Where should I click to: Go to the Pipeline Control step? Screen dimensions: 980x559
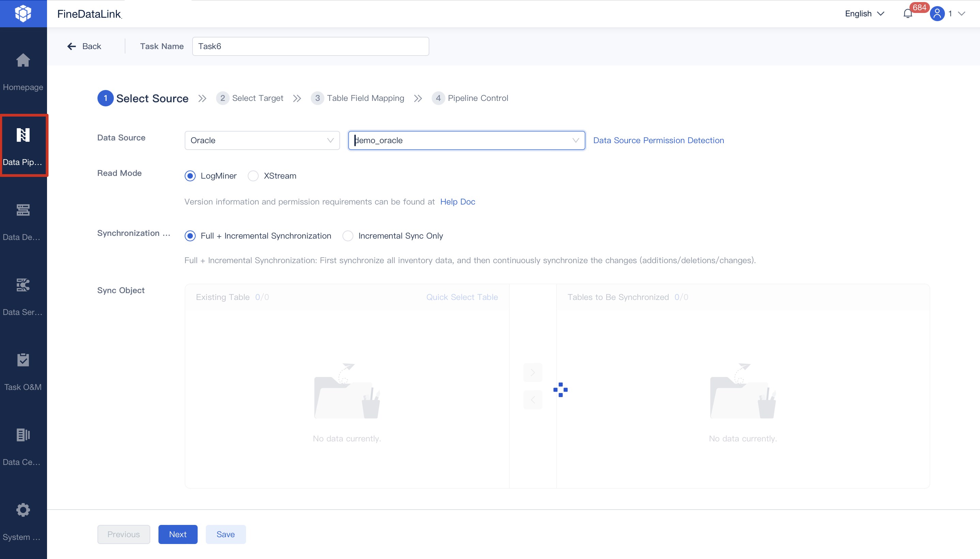[x=471, y=98]
